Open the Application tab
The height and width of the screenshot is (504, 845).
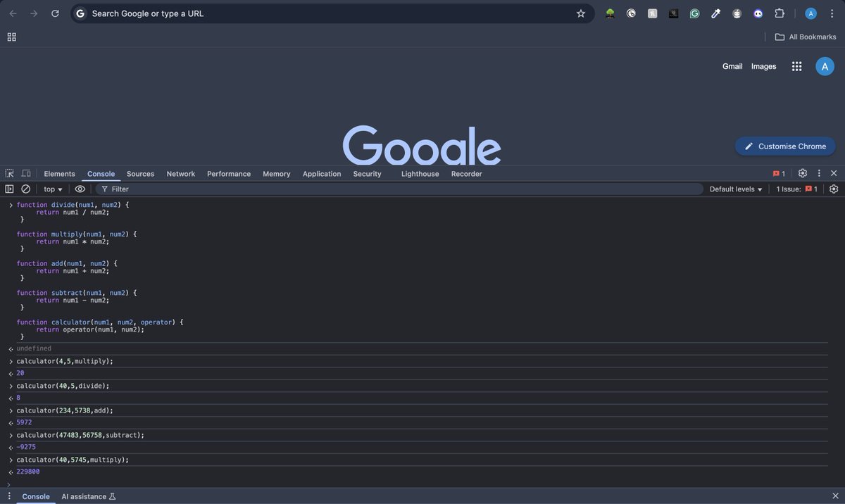[322, 174]
